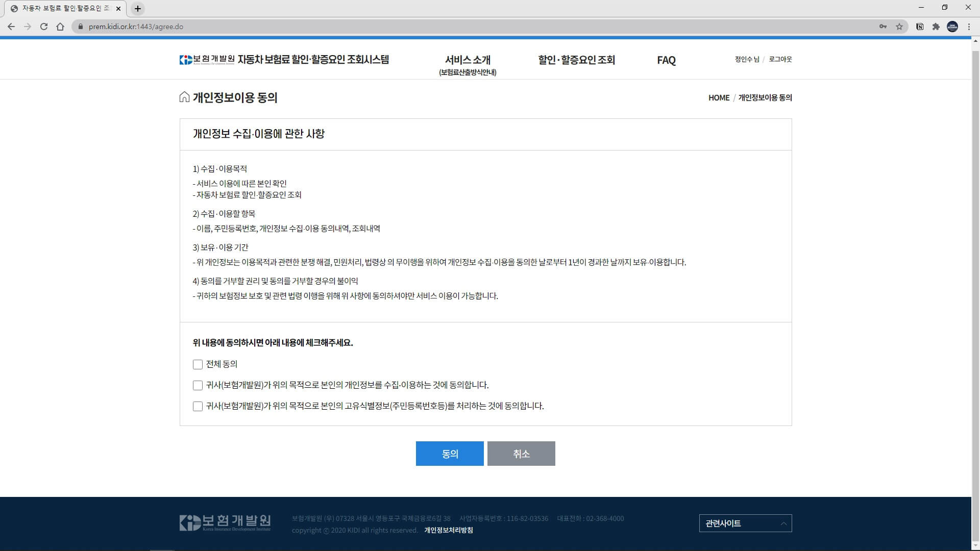Click the password key icon in address bar
980x551 pixels.
point(883,27)
